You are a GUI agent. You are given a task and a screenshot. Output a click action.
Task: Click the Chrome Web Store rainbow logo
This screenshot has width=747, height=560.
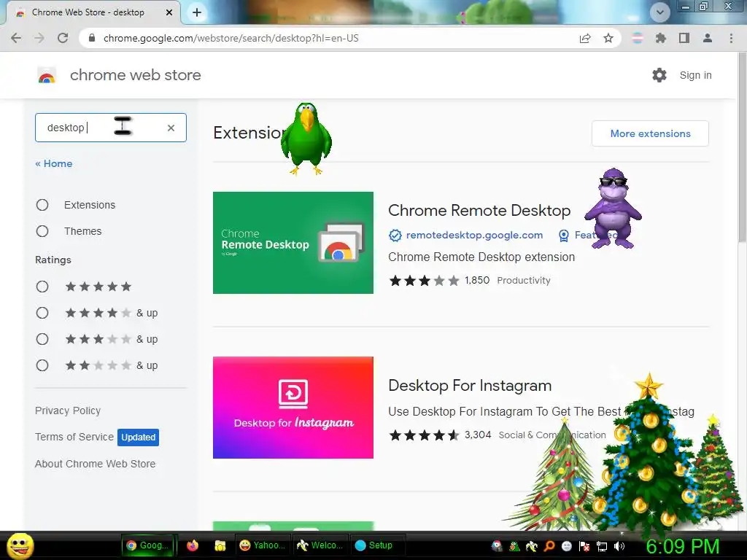47,75
